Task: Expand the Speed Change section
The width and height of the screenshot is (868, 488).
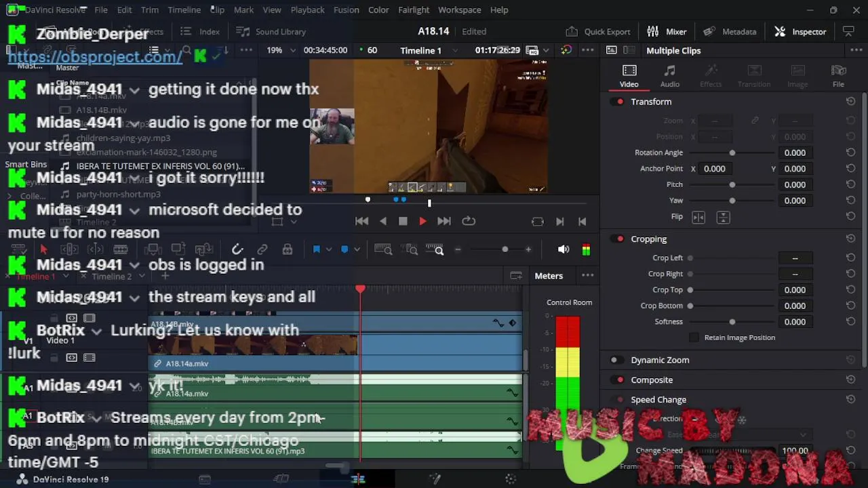Action: pyautogui.click(x=658, y=400)
